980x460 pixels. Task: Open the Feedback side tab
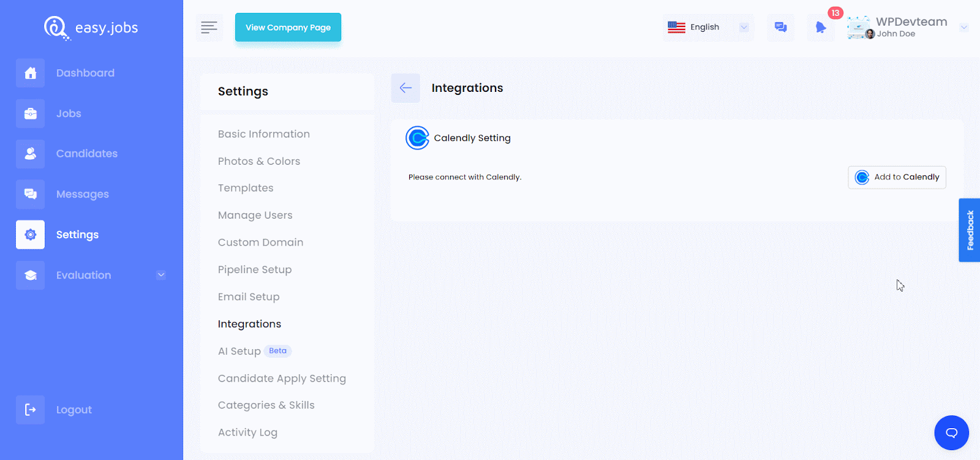point(970,230)
